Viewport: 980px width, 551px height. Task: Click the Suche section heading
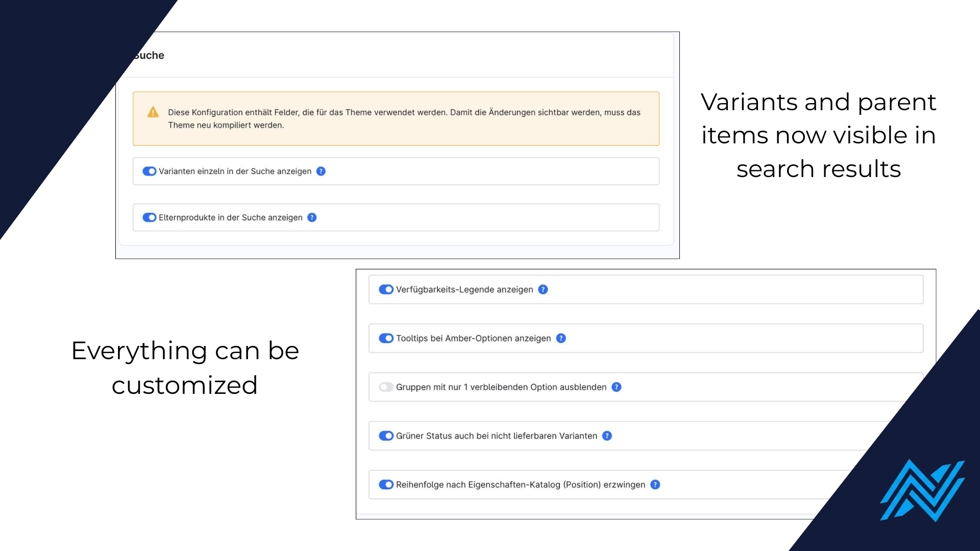149,55
